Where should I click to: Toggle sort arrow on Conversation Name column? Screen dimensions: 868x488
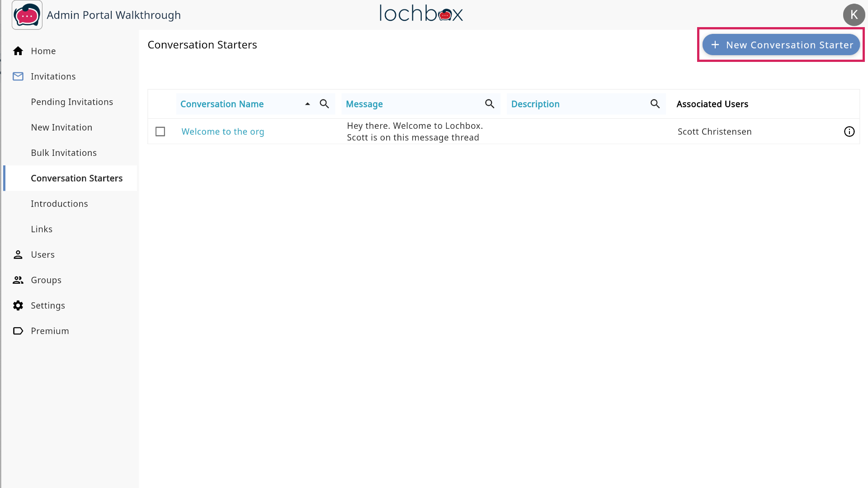[x=307, y=104]
